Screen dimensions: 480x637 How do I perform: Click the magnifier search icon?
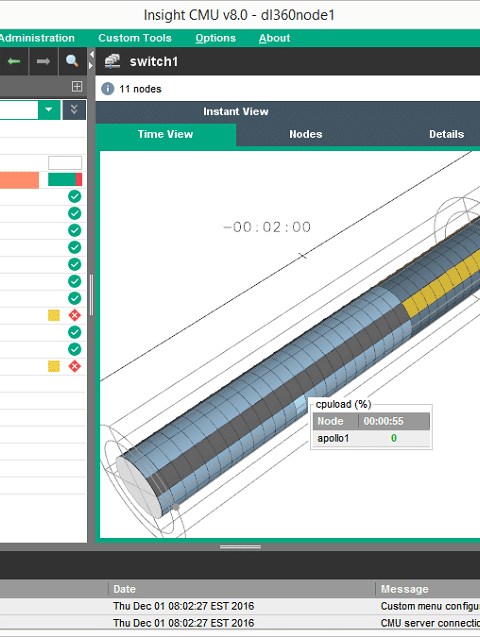[x=72, y=61]
